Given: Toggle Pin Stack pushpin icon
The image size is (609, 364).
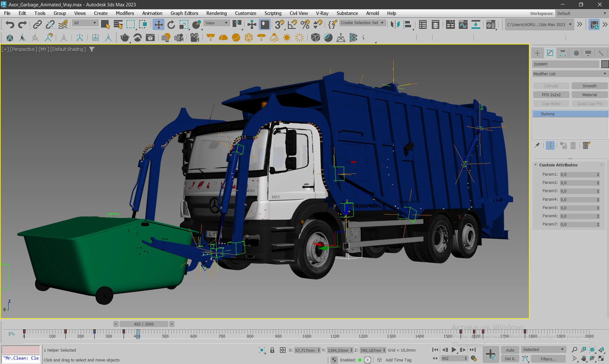Looking at the screenshot, I should (x=537, y=145).
